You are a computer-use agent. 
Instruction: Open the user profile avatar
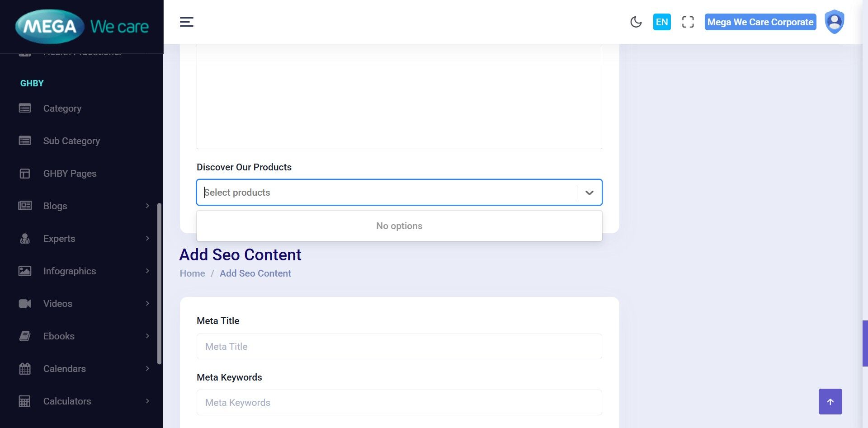coord(834,22)
